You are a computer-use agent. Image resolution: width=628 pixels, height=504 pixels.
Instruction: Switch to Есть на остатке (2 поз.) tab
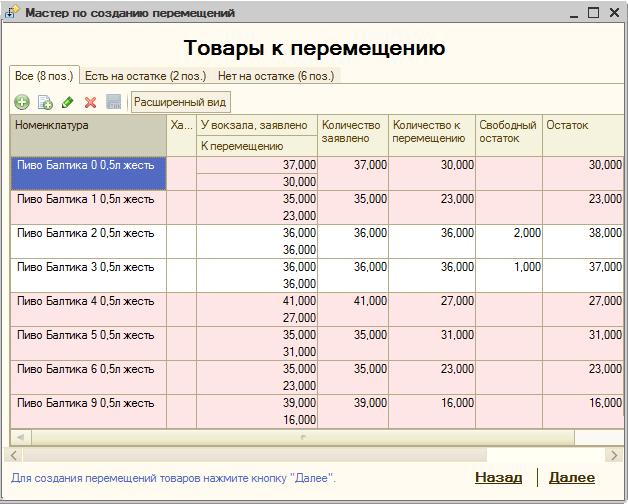145,76
